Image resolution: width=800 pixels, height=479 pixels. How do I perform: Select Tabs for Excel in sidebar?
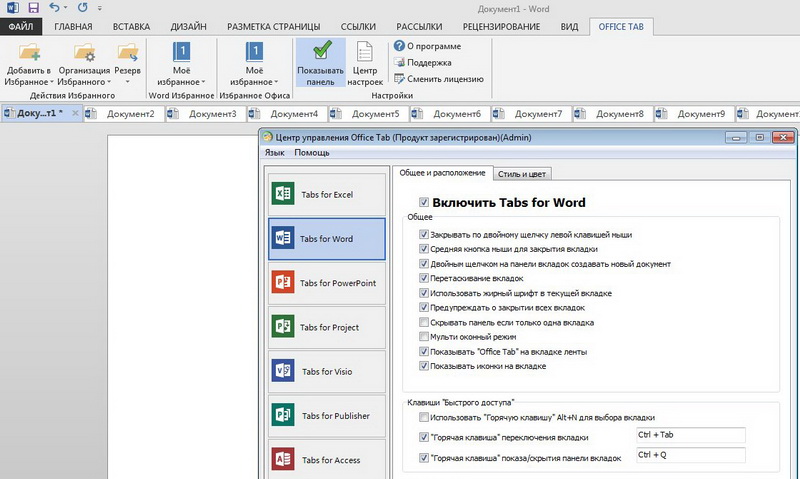(x=327, y=194)
